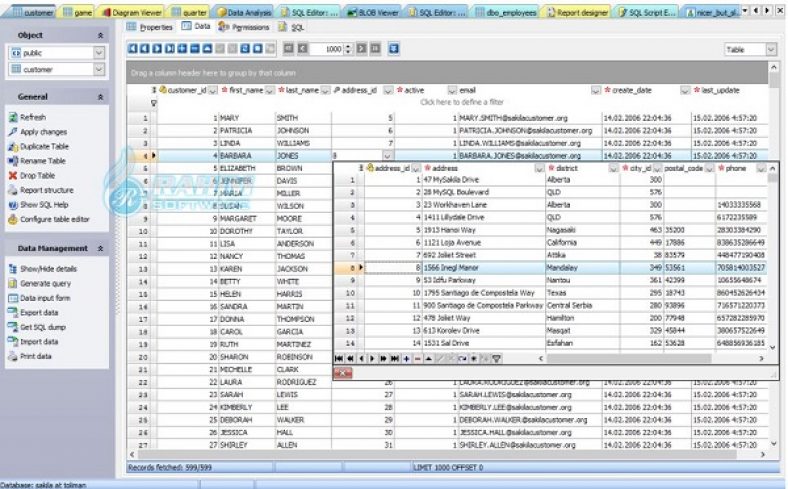Viewport: 788px width, 489px height.
Task: Open the Diagram Viewer tab
Action: (x=132, y=12)
